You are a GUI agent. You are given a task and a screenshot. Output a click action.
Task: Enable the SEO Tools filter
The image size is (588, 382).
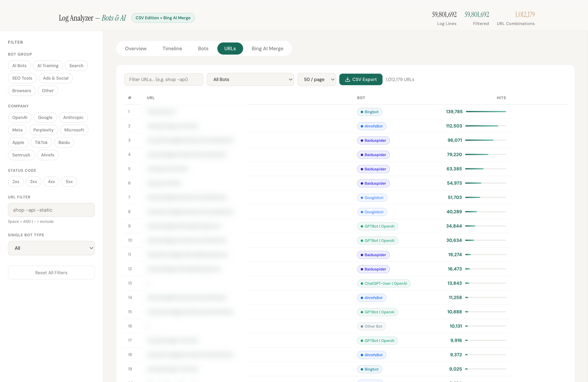pos(22,78)
